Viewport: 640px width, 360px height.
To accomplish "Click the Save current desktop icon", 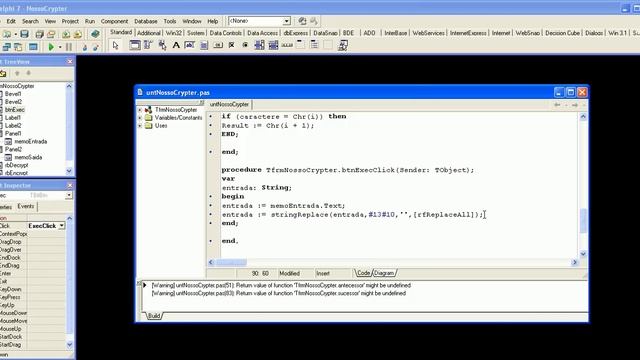I will click(302, 21).
